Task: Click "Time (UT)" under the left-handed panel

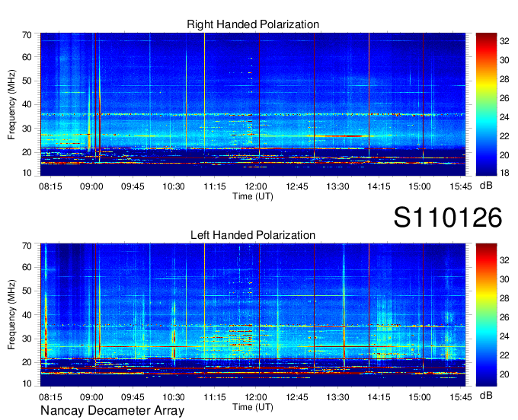Action: tap(253, 407)
